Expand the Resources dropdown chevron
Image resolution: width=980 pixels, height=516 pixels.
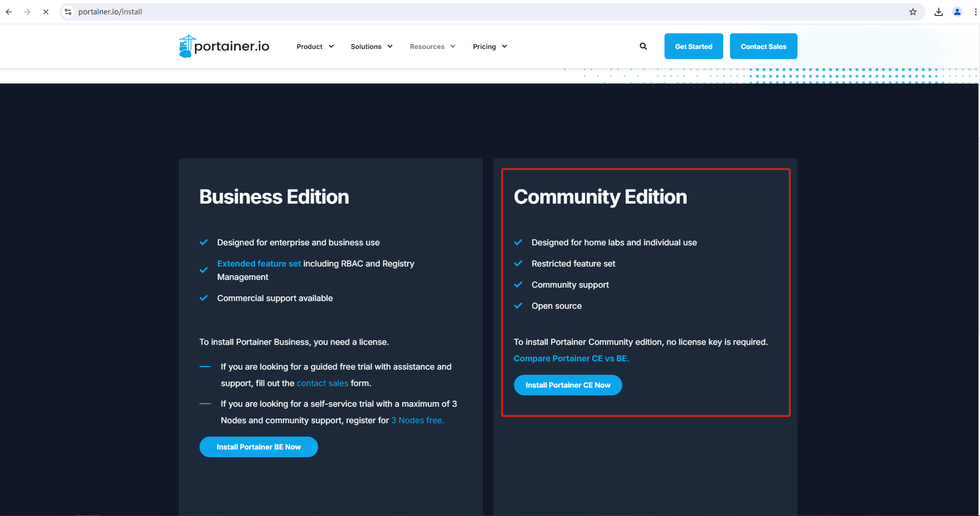(x=453, y=46)
